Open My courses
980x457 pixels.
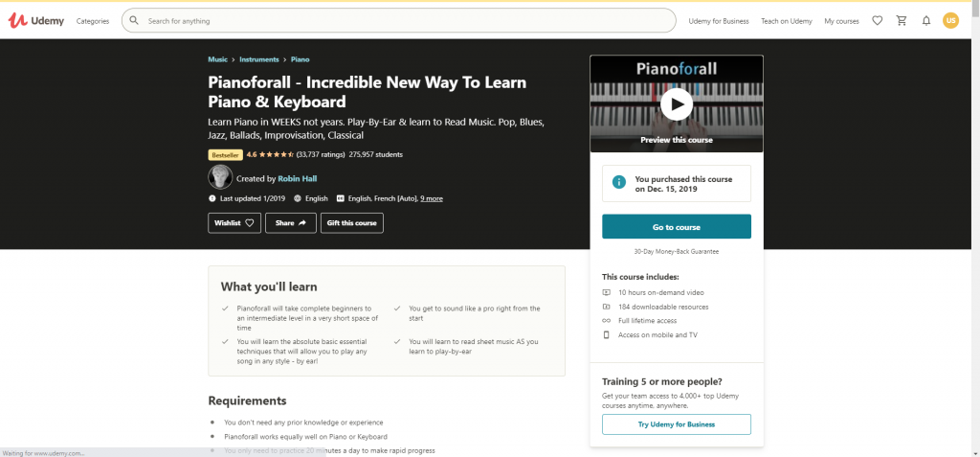click(x=841, y=21)
